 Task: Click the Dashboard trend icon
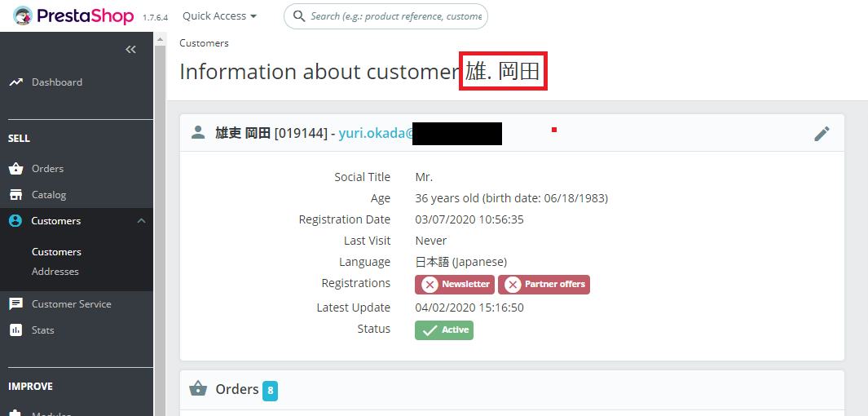(16, 82)
